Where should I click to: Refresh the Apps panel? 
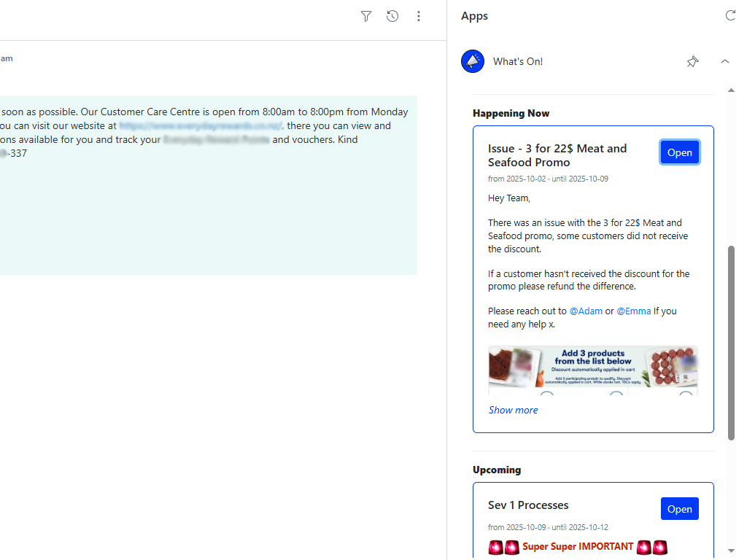click(x=731, y=15)
